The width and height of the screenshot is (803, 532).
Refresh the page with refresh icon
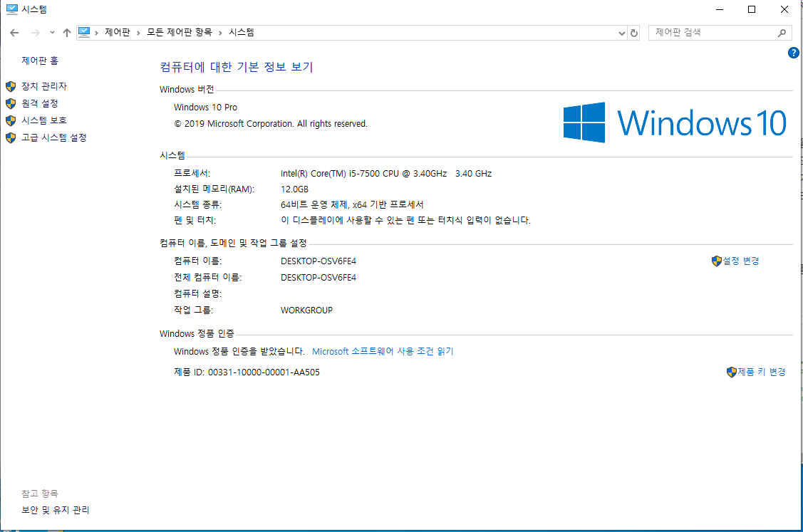tap(634, 33)
